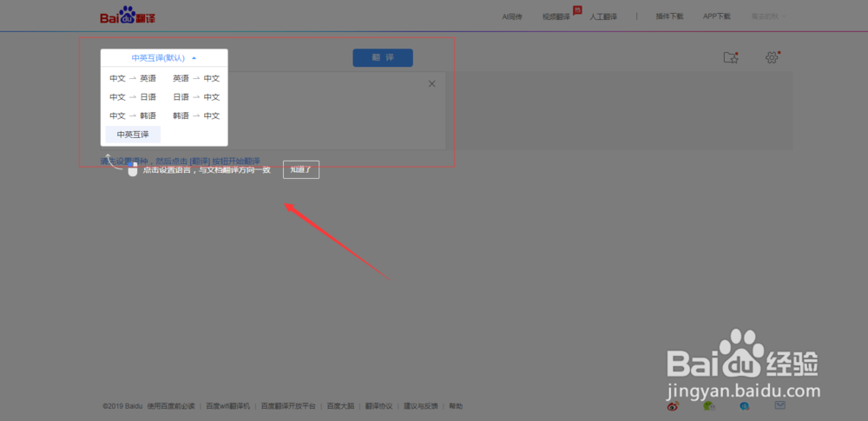Open the 视频翻译 link
The height and width of the screenshot is (421, 868).
(x=556, y=16)
